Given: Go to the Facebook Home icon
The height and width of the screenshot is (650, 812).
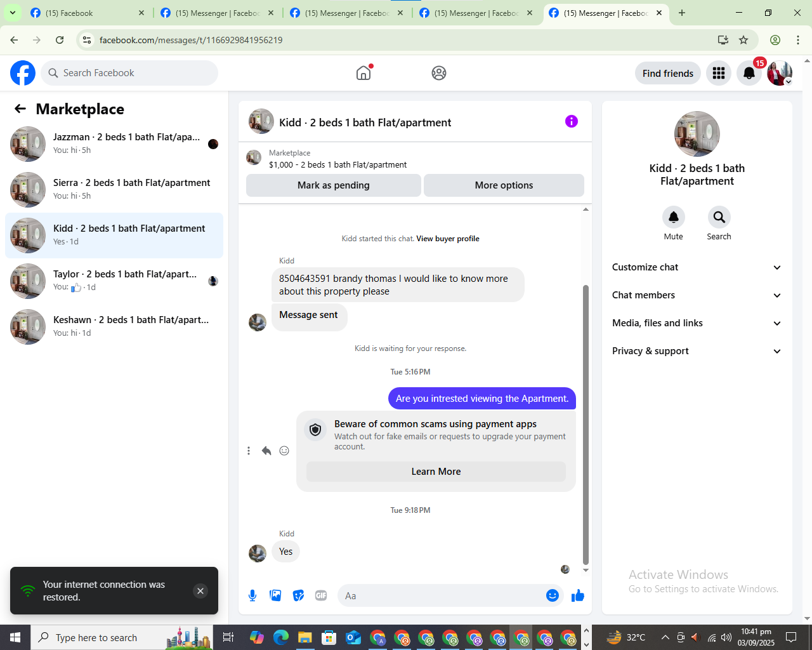Looking at the screenshot, I should [363, 73].
